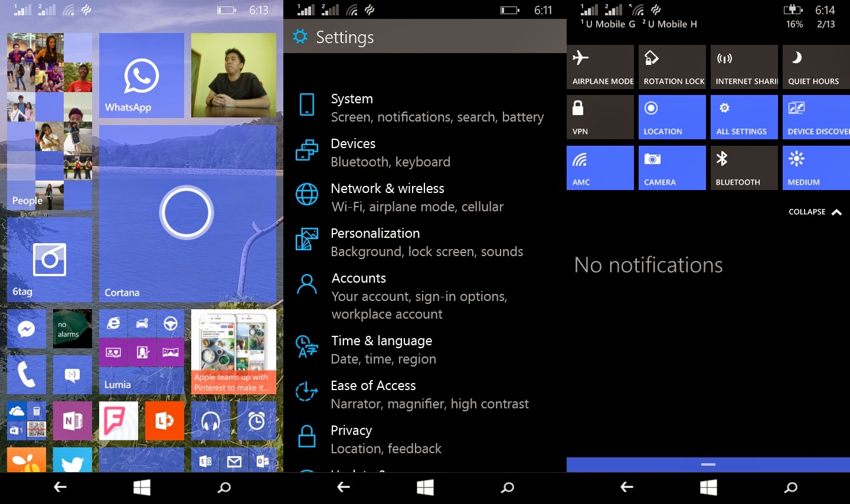This screenshot has height=504, width=850.
Task: Open Time & language settings
Action: pyautogui.click(x=425, y=350)
